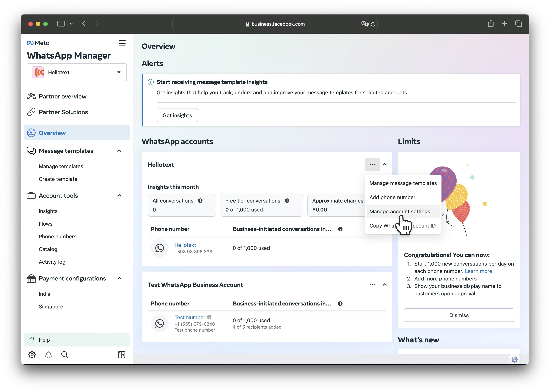Open Singapore payment configuration

tap(51, 307)
